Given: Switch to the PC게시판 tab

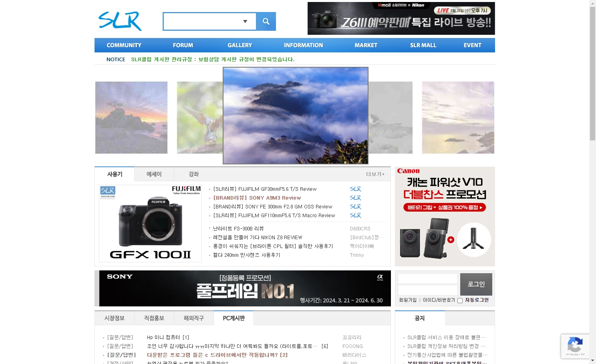Looking at the screenshot, I should (x=234, y=318).
